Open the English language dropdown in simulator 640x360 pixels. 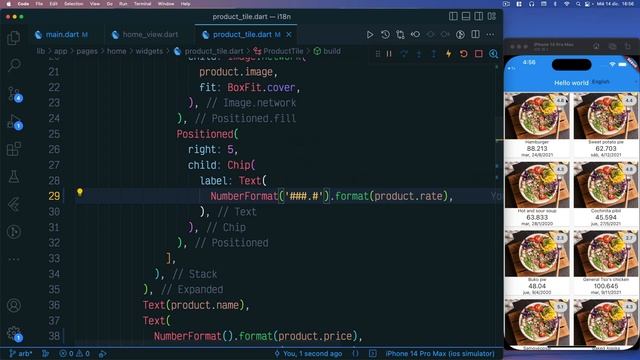coord(601,82)
